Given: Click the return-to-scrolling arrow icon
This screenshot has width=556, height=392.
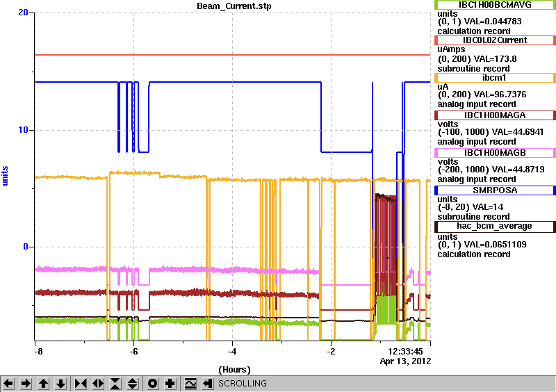Looking at the screenshot, I should coord(208,384).
